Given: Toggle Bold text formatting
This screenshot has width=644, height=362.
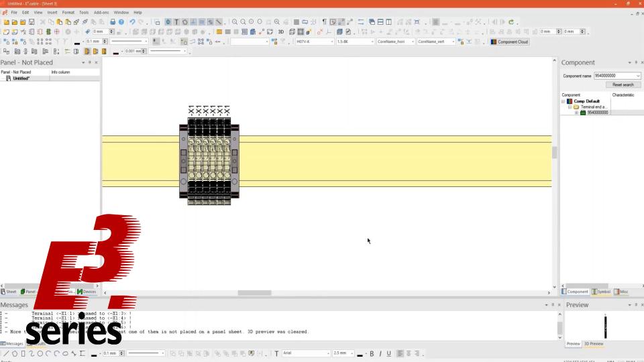Looking at the screenshot, I should pos(372,353).
